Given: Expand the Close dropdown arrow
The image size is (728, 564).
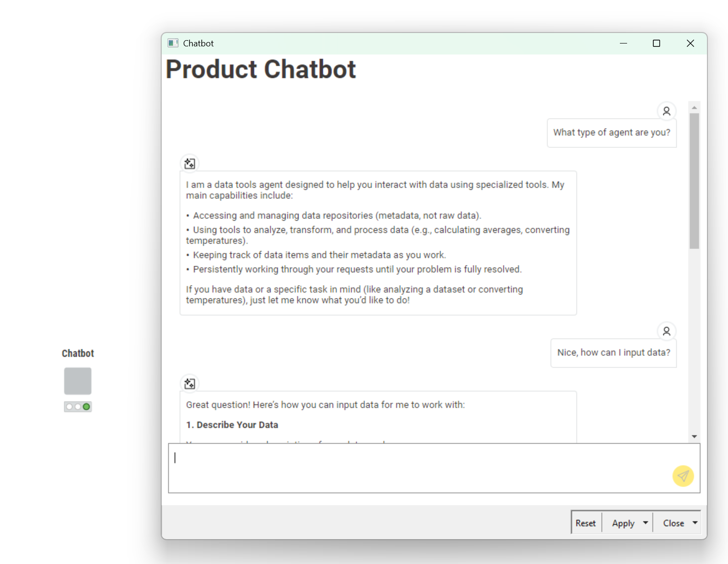Looking at the screenshot, I should [695, 523].
